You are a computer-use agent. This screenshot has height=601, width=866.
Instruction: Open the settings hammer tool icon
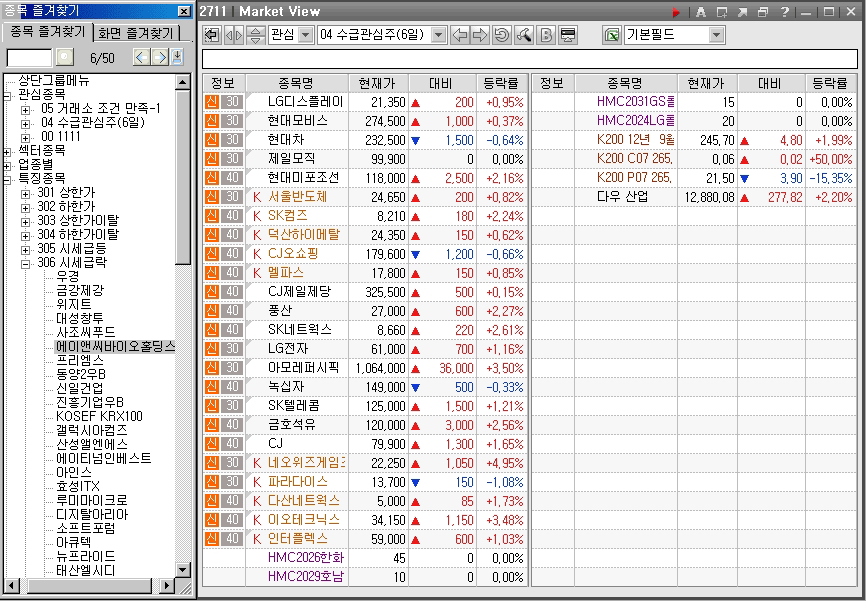[524, 35]
